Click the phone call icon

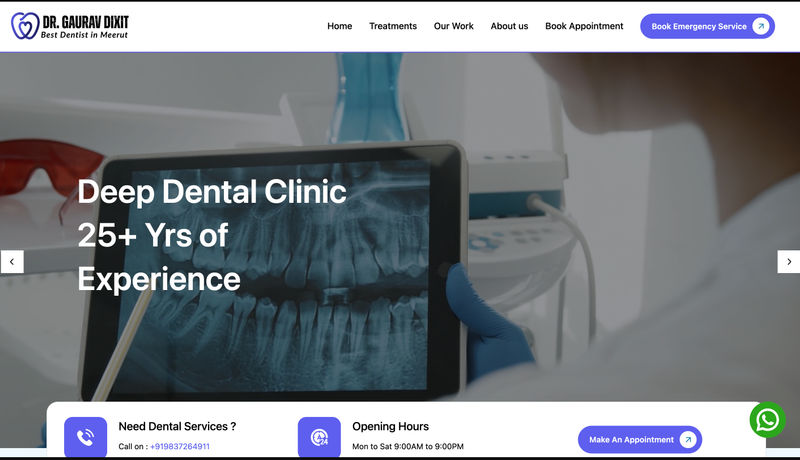point(85,437)
